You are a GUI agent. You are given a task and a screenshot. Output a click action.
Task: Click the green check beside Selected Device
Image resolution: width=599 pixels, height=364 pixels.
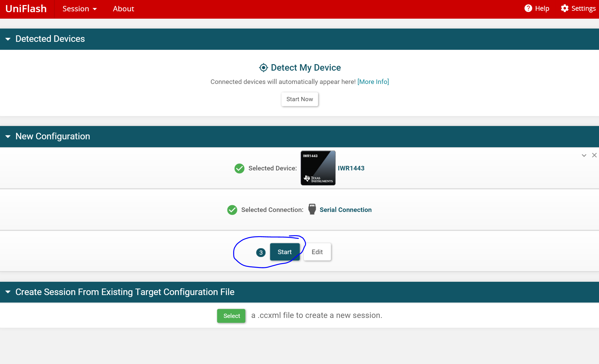(239, 168)
